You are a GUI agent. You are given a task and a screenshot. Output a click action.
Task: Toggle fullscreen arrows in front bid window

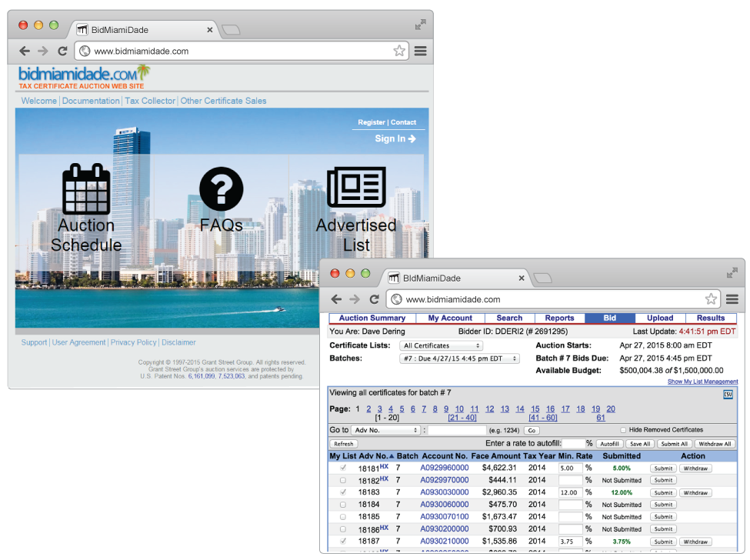coord(732,273)
